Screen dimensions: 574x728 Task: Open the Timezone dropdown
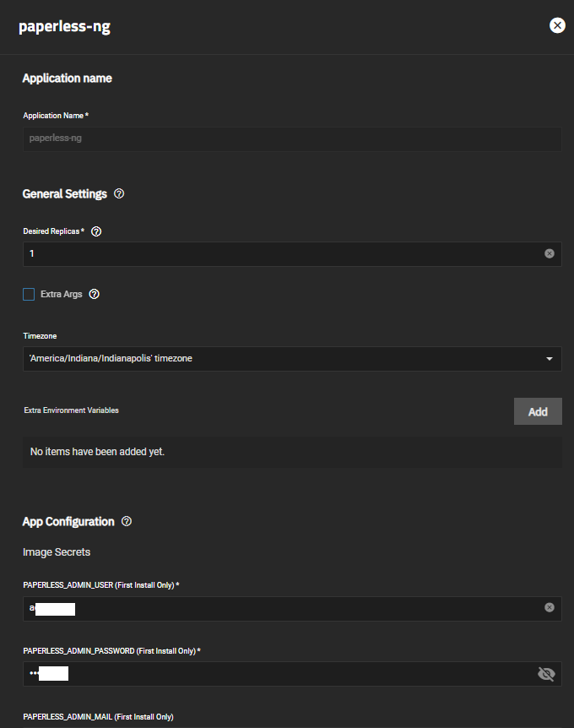point(292,358)
